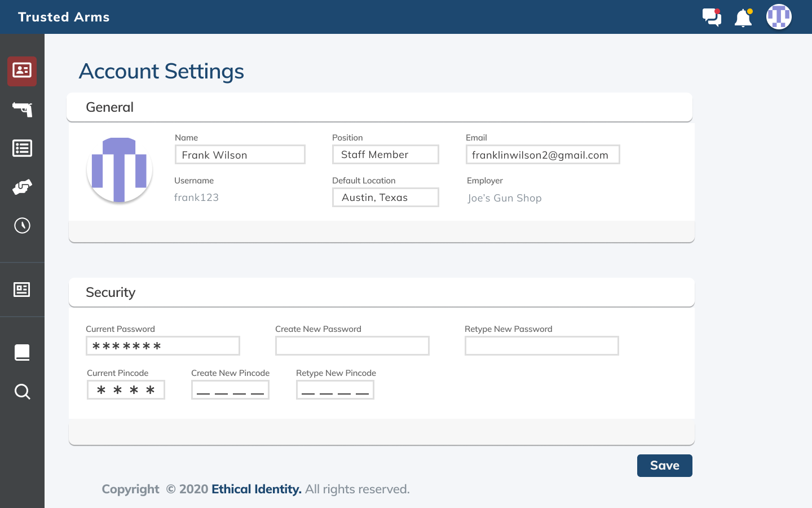Viewport: 812px width, 508px height.
Task: Focus the Create New Password field
Action: (352, 346)
